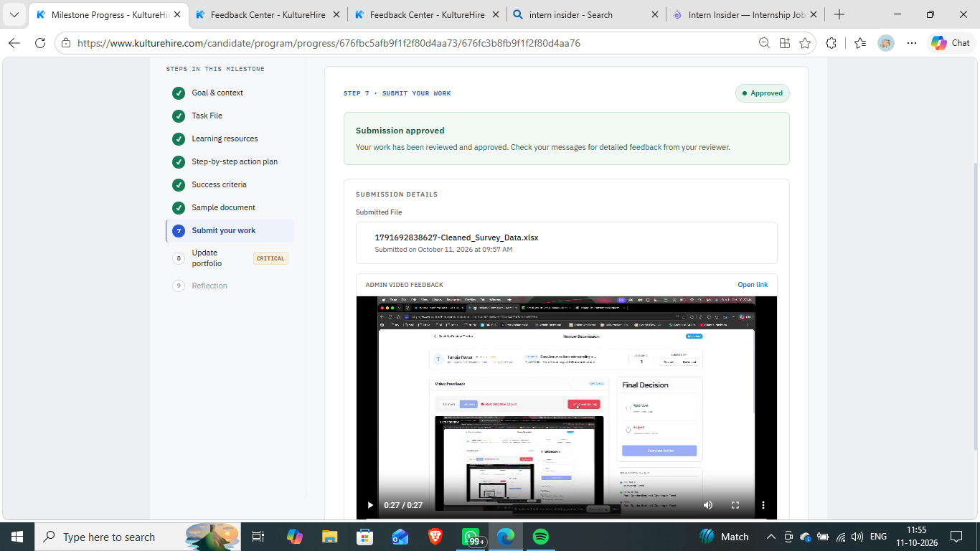The height and width of the screenshot is (551, 980).
Task: Enter fullscreen for feedback video
Action: (735, 505)
